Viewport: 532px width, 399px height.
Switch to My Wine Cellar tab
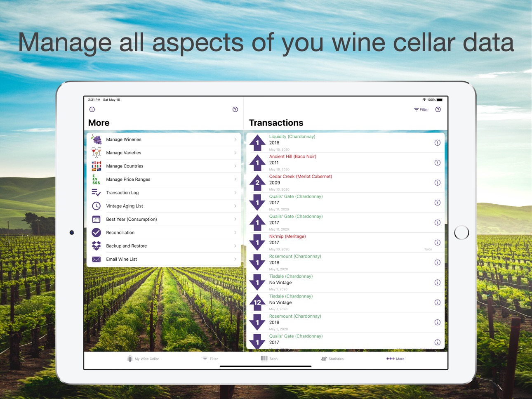click(x=143, y=359)
